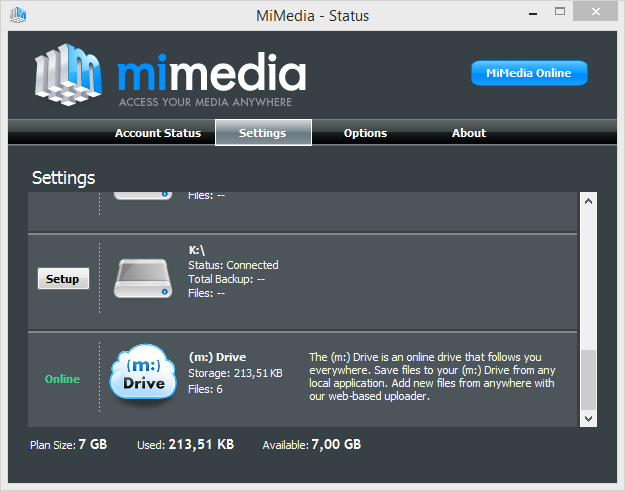Click the 'Used: 213,51 KB' text
625x491 pixels.
click(185, 444)
